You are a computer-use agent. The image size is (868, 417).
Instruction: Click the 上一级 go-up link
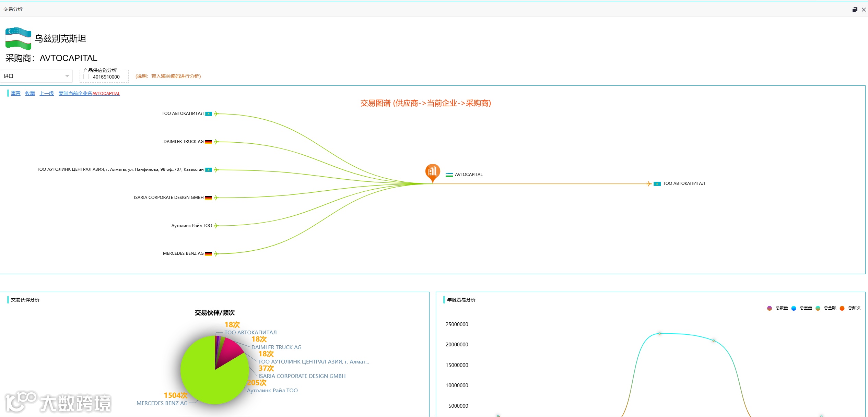click(47, 93)
